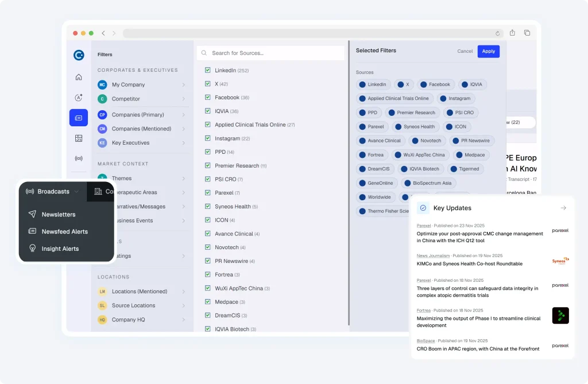Click the SL badge for Source Locations
This screenshot has width=588, height=384.
point(102,305)
